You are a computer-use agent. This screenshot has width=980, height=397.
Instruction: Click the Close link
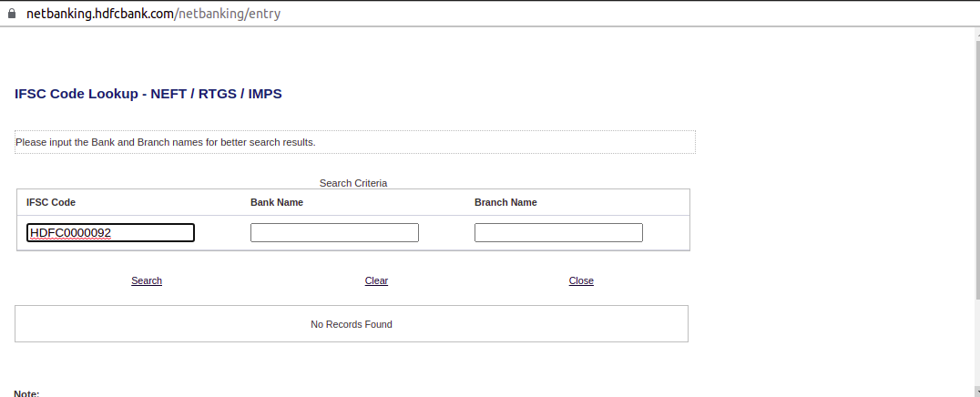pos(581,280)
